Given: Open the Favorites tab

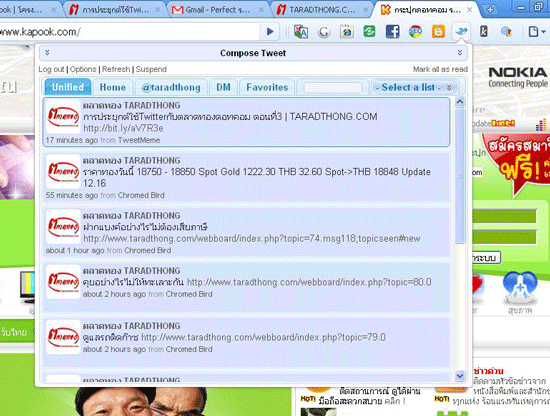Looking at the screenshot, I should click(x=267, y=87).
